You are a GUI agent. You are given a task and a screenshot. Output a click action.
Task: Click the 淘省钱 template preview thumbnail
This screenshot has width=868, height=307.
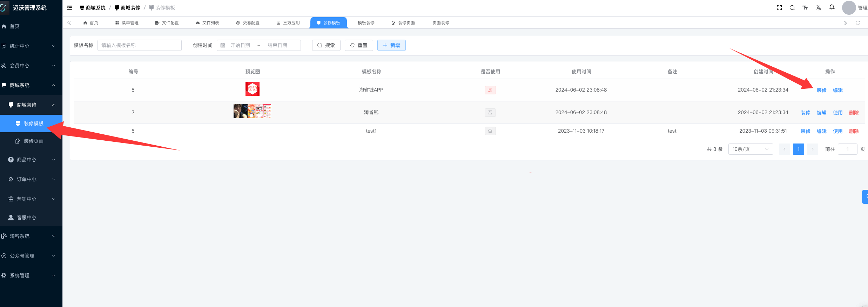tap(252, 111)
